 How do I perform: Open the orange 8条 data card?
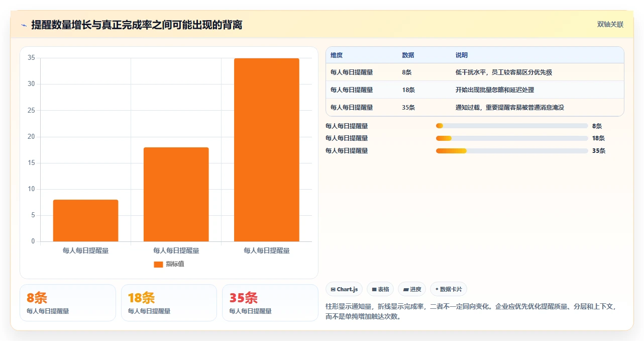pos(68,303)
